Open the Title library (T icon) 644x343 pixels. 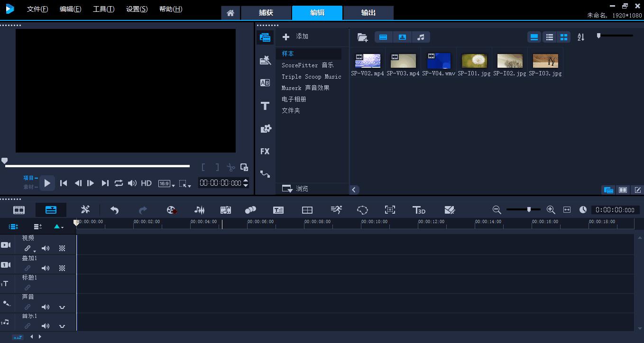[265, 106]
